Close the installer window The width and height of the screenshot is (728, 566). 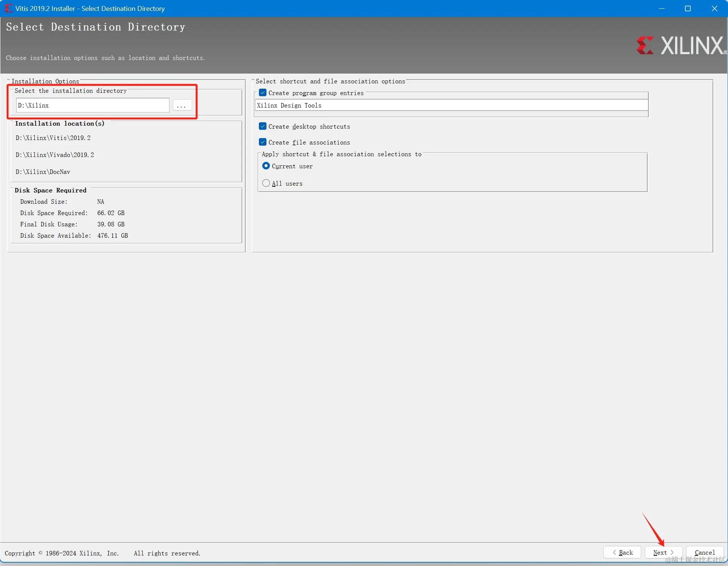pyautogui.click(x=714, y=8)
